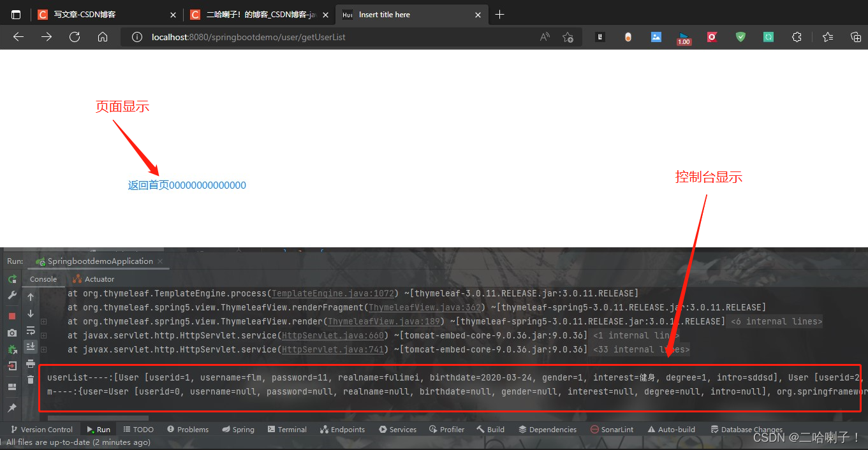Open ThymeleafView.java:189 source link
868x450 pixels.
[x=385, y=321]
